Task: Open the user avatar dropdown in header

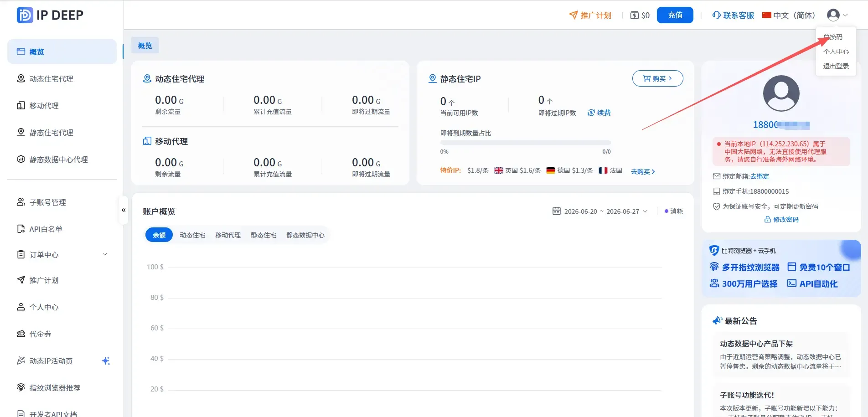Action: [x=837, y=15]
